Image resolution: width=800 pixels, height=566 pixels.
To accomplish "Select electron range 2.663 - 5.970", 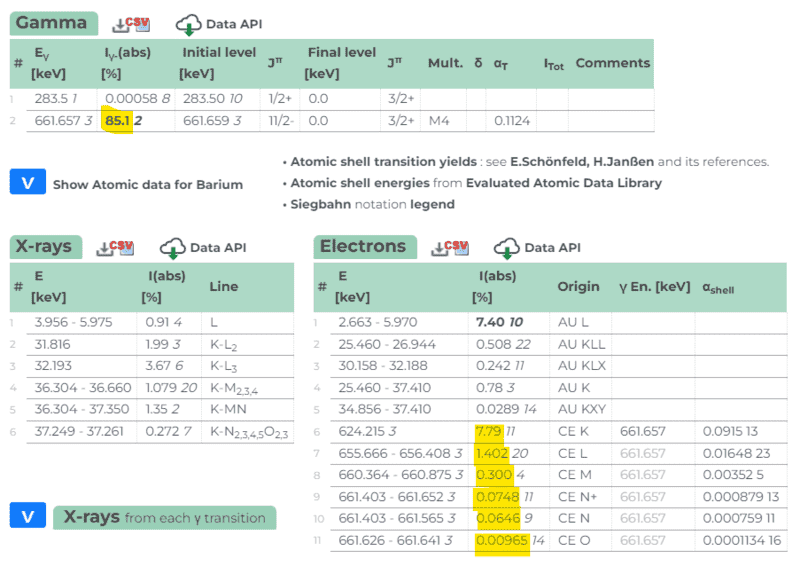I will pyautogui.click(x=378, y=323).
